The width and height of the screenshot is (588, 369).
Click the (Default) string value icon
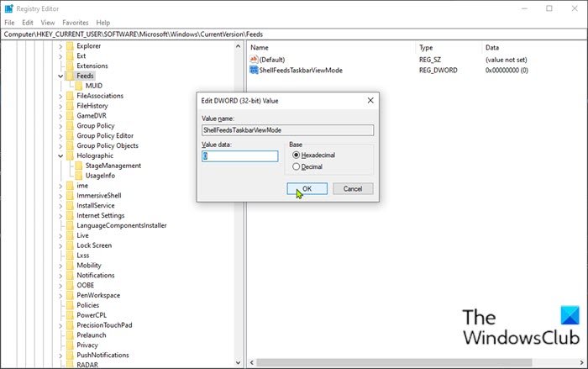click(254, 60)
